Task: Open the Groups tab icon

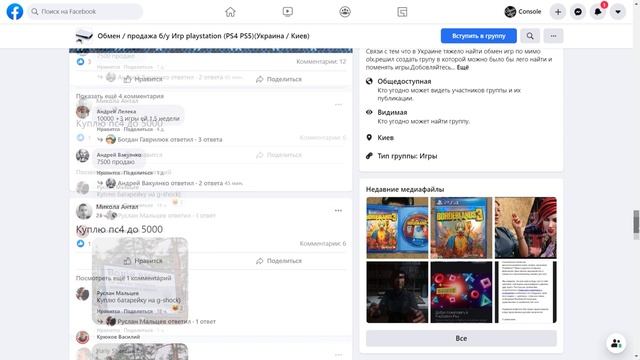Action: point(345,12)
